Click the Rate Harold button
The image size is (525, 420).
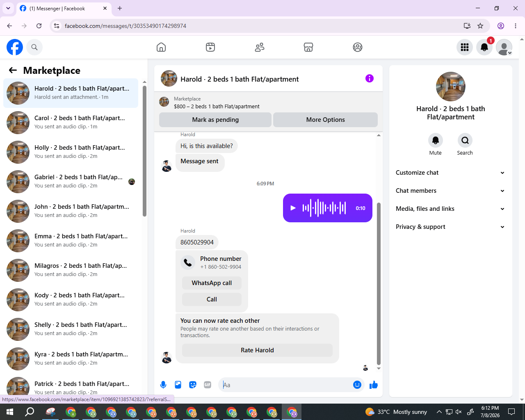pyautogui.click(x=257, y=350)
